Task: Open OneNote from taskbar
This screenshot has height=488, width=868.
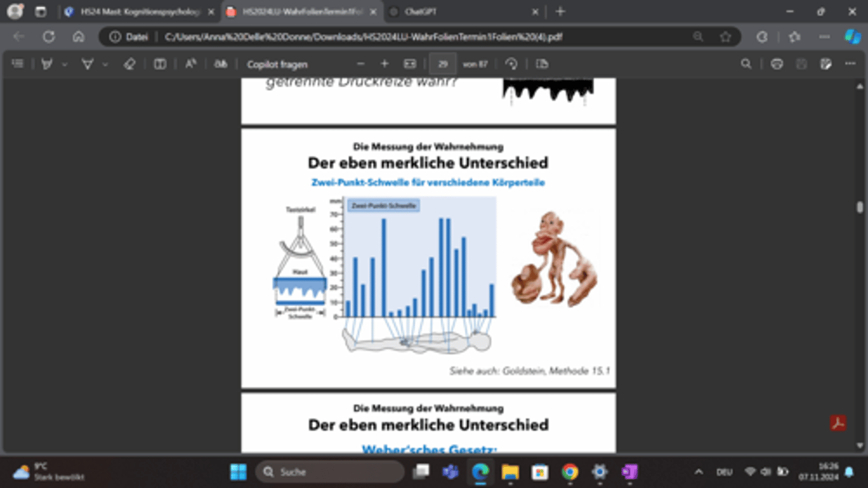Action: click(x=629, y=472)
